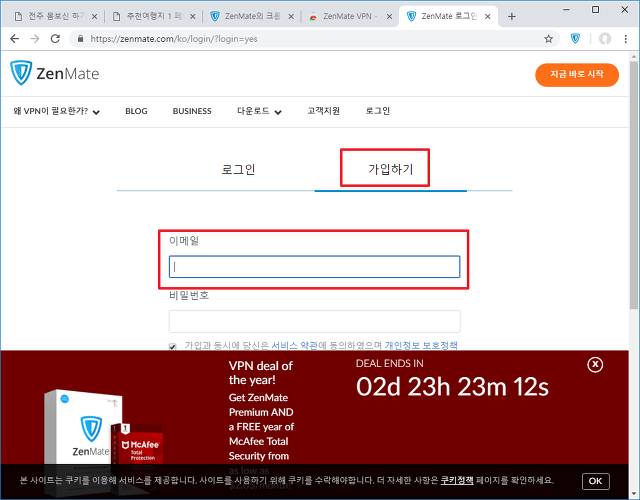Click the page vertical scrollbar thumb

(x=633, y=184)
